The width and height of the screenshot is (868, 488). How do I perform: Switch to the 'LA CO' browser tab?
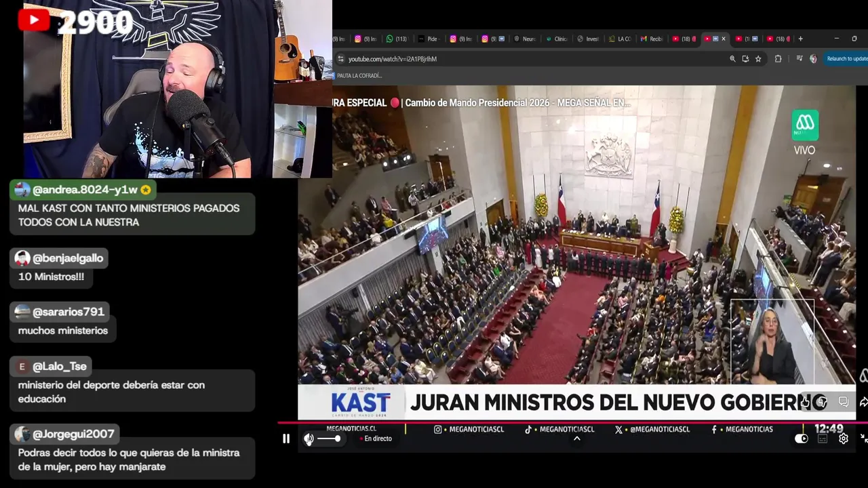tap(620, 39)
